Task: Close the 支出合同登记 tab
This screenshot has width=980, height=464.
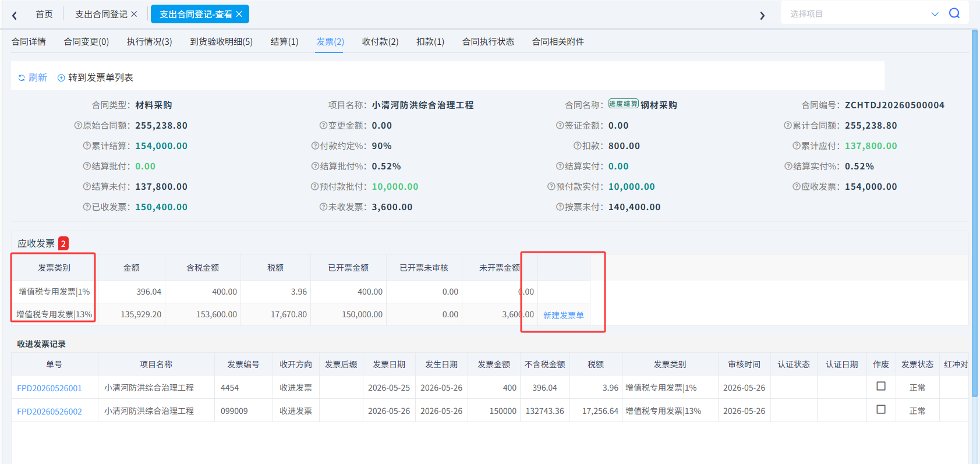Action: click(134, 14)
